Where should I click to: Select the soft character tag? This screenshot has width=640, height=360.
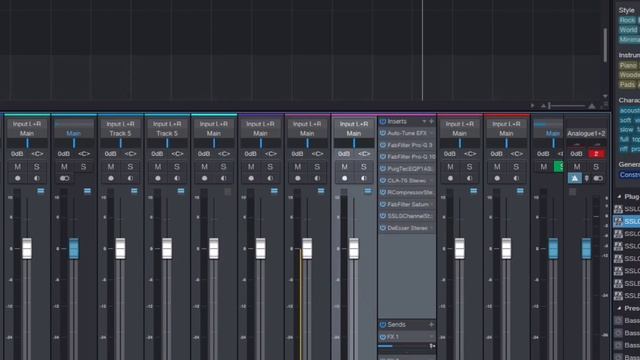point(625,120)
